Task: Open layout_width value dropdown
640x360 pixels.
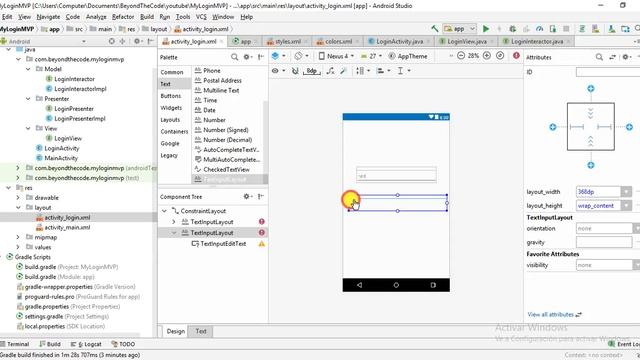Action: click(626, 191)
